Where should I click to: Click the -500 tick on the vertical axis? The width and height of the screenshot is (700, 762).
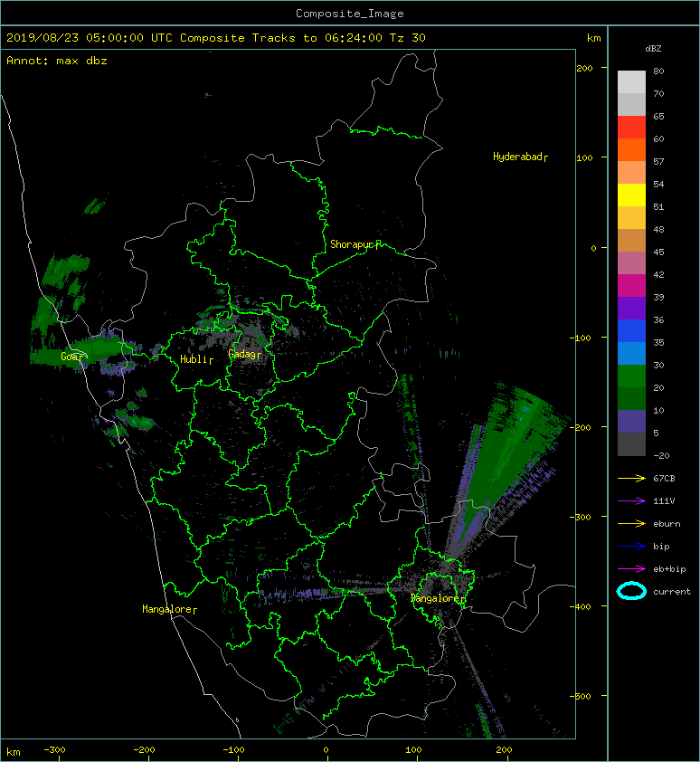[x=581, y=697]
